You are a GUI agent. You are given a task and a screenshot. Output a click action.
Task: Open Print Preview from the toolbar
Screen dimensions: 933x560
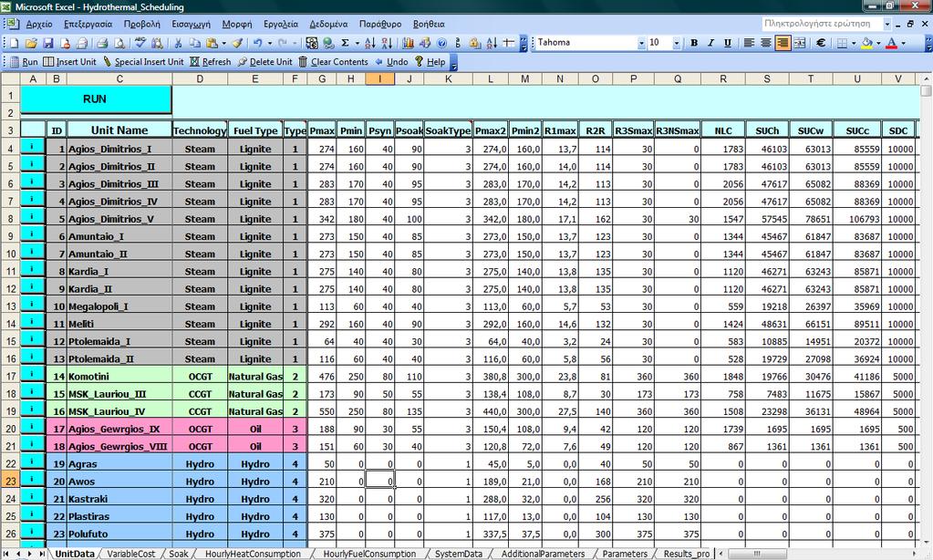click(x=119, y=43)
